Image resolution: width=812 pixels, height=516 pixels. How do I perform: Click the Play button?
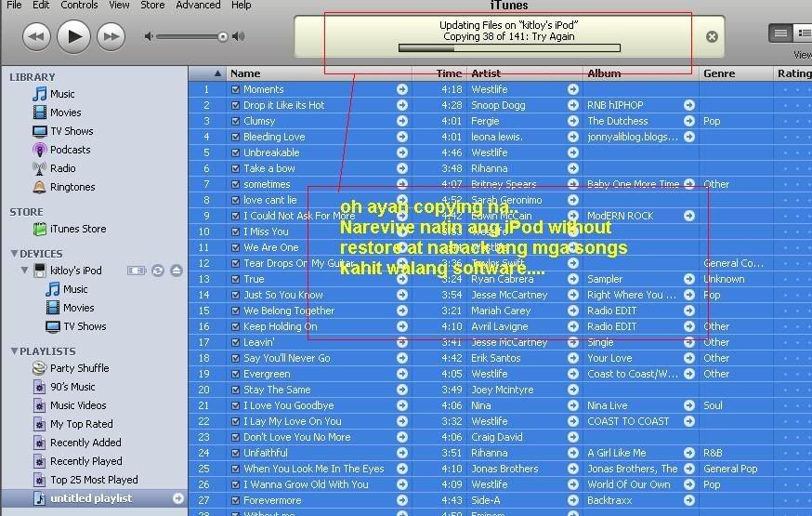pos(73,36)
